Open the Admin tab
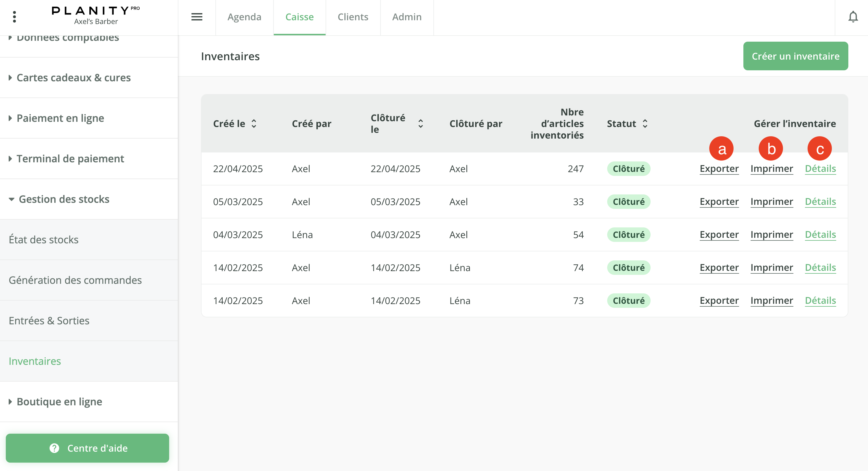The image size is (868, 471). point(407,17)
